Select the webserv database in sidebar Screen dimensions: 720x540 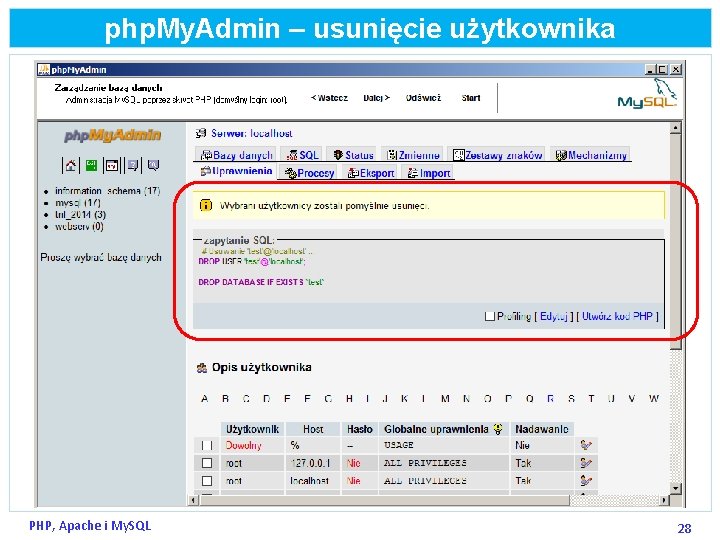coord(79,226)
